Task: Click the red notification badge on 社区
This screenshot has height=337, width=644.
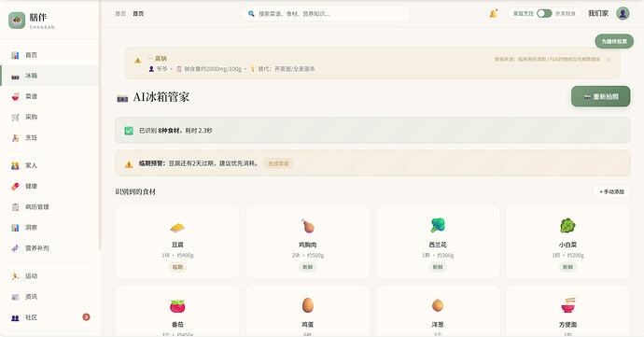Action: [86, 316]
